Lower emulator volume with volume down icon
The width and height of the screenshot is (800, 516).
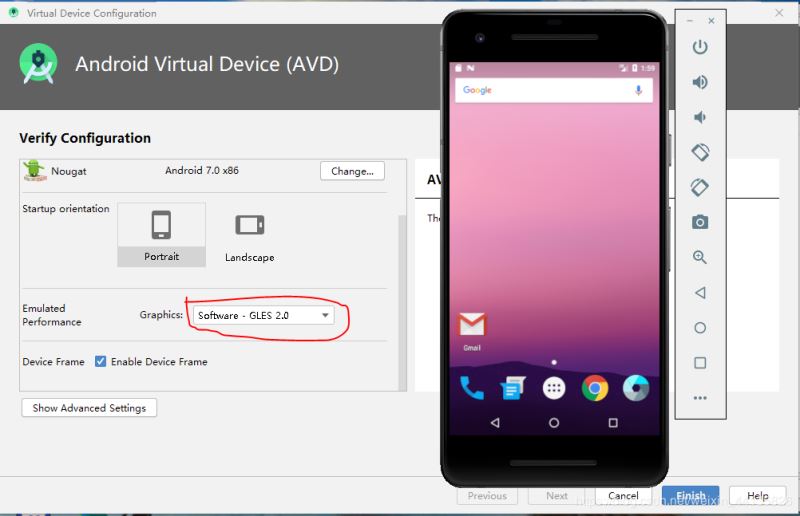(x=700, y=117)
